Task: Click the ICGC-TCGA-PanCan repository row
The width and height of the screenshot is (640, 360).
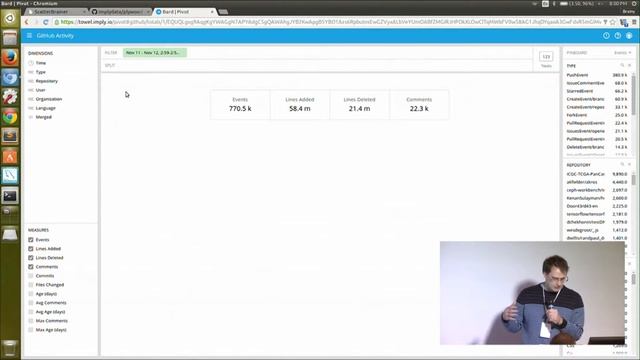Action: coord(597,174)
